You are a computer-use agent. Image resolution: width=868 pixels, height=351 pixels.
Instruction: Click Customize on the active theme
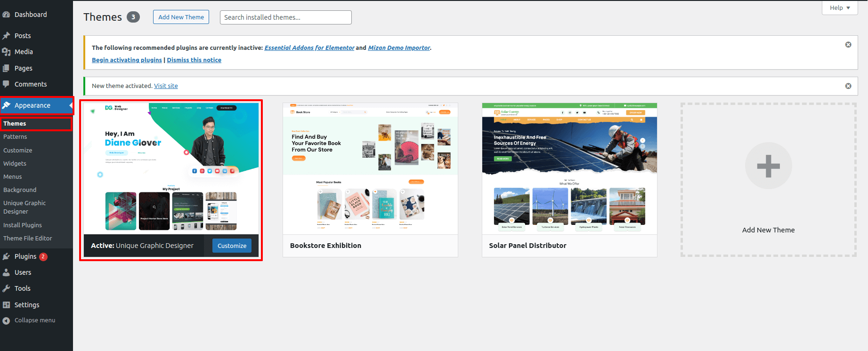(232, 246)
